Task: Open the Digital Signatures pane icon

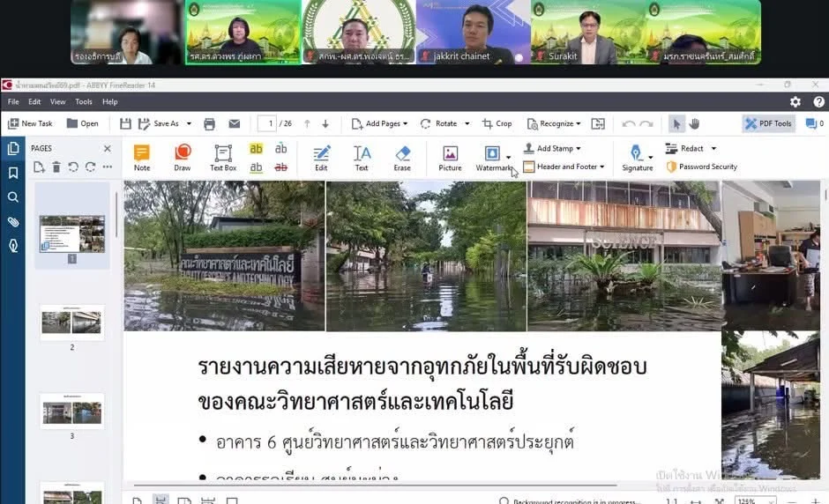Action: click(x=13, y=246)
